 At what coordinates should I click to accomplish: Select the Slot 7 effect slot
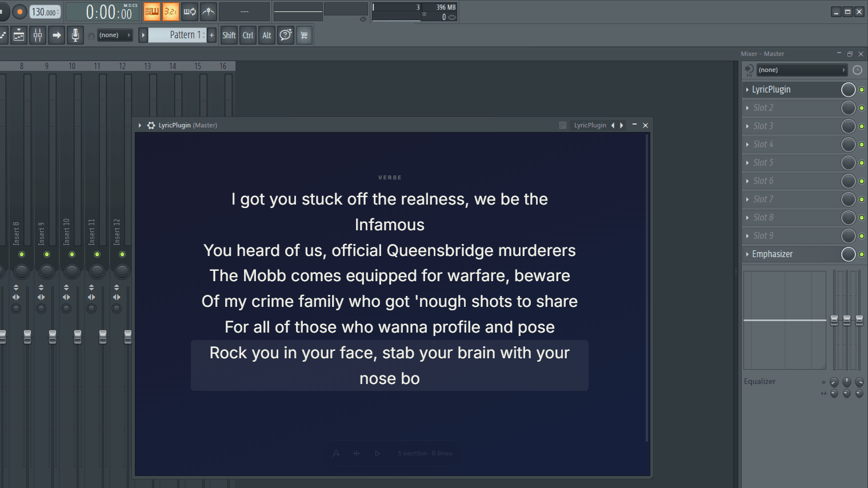click(x=791, y=199)
